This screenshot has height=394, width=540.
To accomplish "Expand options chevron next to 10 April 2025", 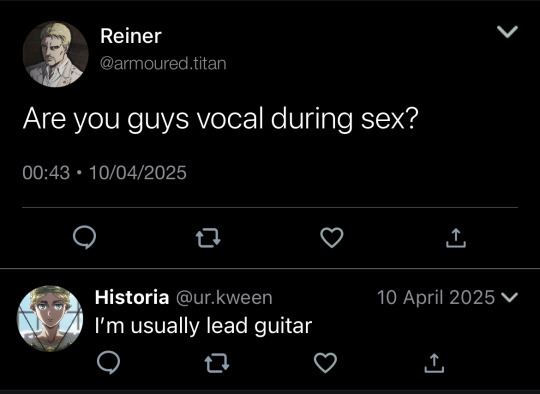I will (x=510, y=297).
